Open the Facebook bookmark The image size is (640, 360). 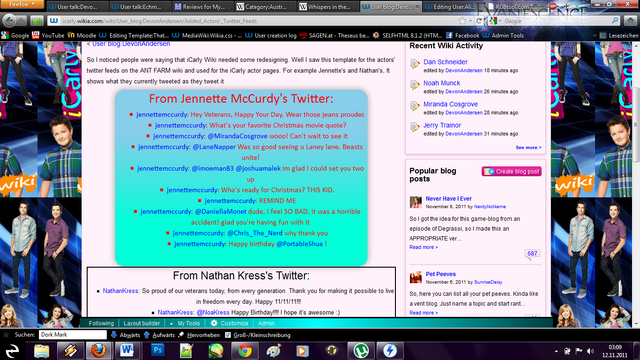(x=462, y=36)
